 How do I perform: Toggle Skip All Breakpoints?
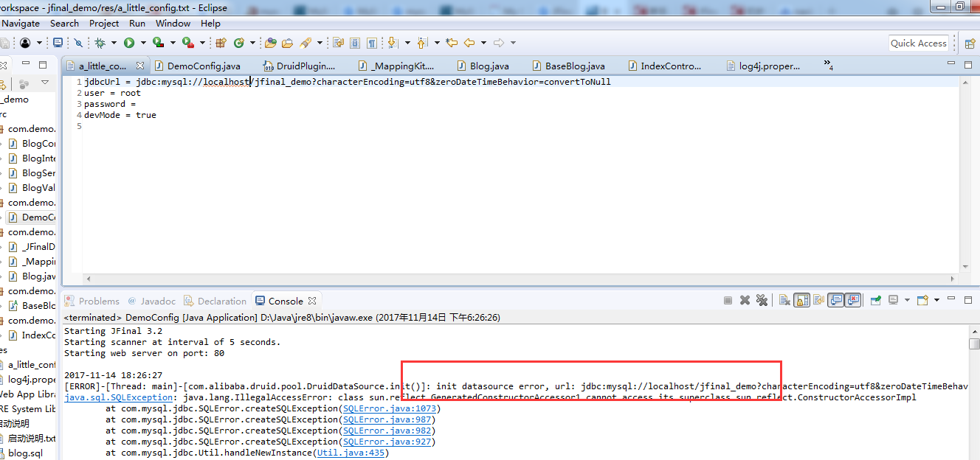78,43
